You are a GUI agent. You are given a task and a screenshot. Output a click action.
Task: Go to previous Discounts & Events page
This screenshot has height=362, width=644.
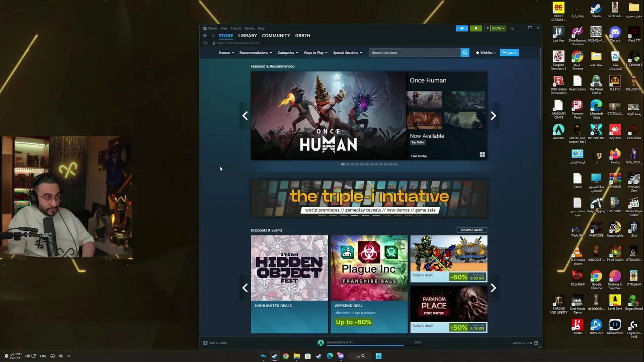[245, 288]
